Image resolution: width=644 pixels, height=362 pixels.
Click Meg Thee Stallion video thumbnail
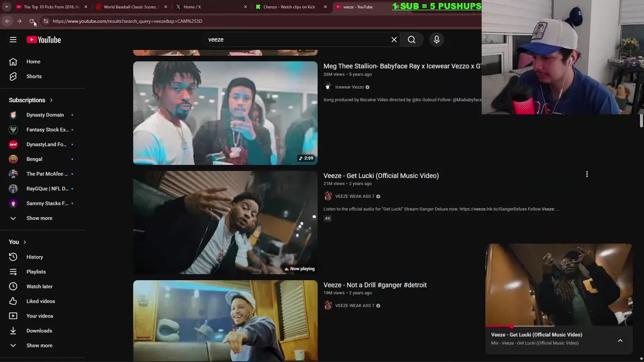(x=225, y=113)
